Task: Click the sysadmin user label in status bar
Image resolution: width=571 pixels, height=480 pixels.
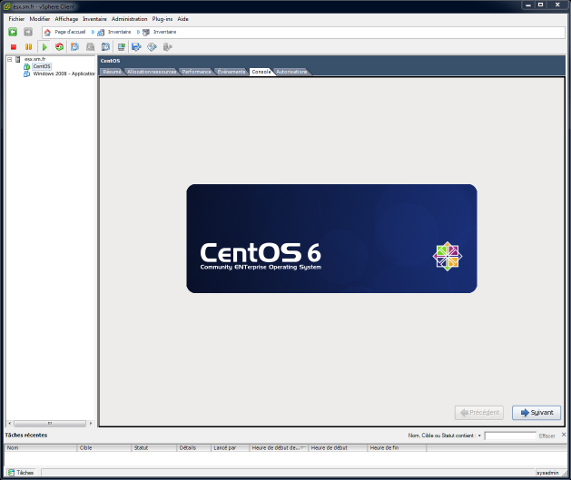Action: pyautogui.click(x=547, y=473)
